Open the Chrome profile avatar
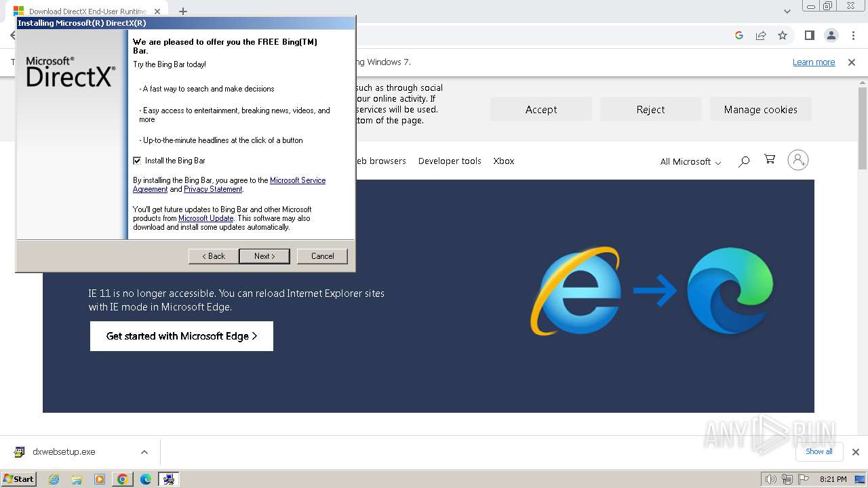 [x=831, y=35]
